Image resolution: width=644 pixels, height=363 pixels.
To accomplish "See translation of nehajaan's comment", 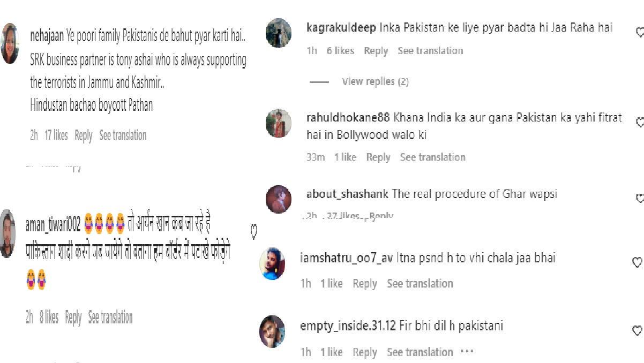I will click(x=123, y=135).
